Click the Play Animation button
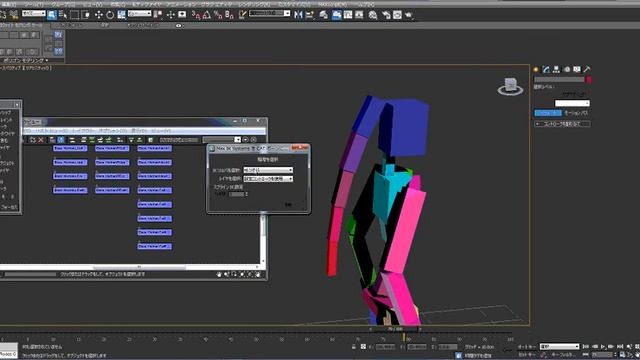 coord(603,347)
